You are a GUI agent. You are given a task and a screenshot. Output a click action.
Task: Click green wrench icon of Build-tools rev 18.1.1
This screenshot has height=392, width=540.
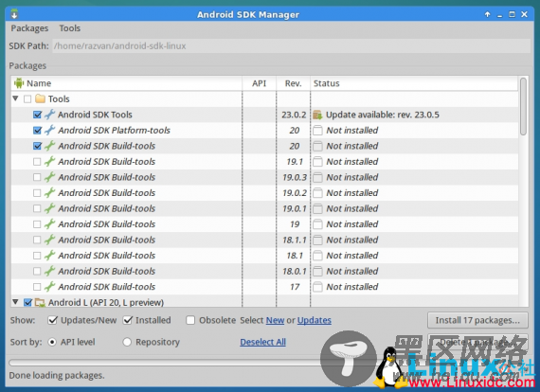click(50, 240)
